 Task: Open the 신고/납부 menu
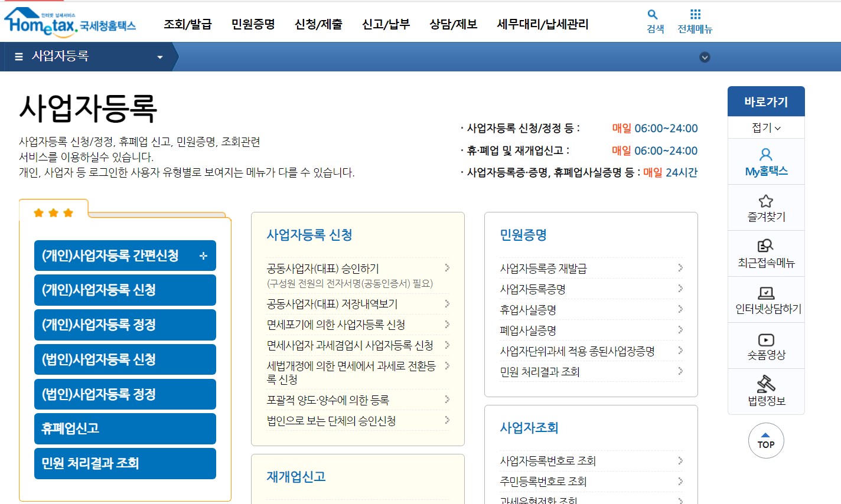click(386, 25)
